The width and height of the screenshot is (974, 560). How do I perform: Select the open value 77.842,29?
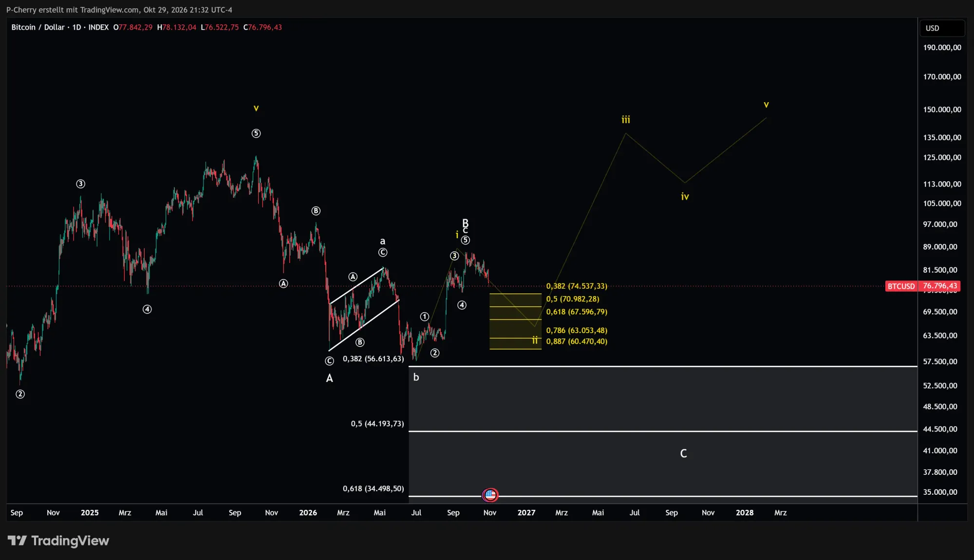point(135,27)
